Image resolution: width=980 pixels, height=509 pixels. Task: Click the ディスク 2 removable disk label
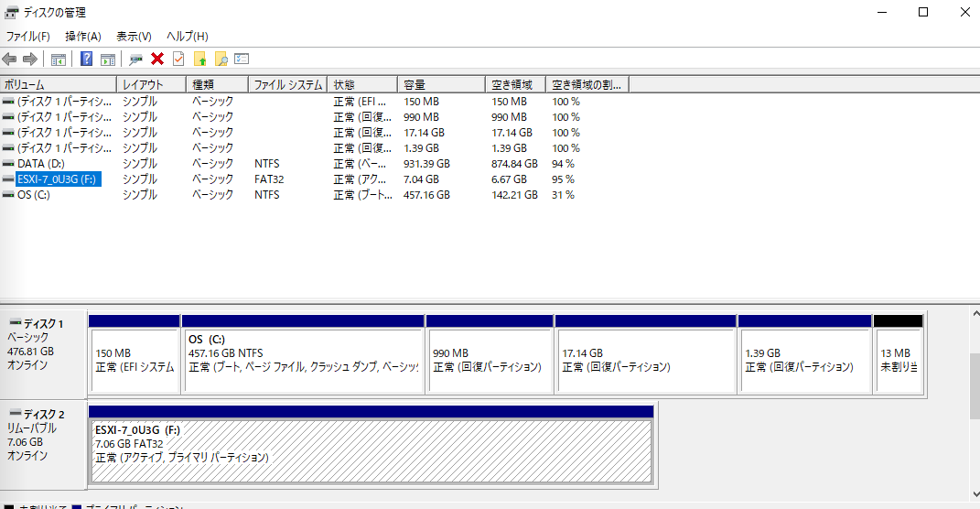click(x=43, y=445)
